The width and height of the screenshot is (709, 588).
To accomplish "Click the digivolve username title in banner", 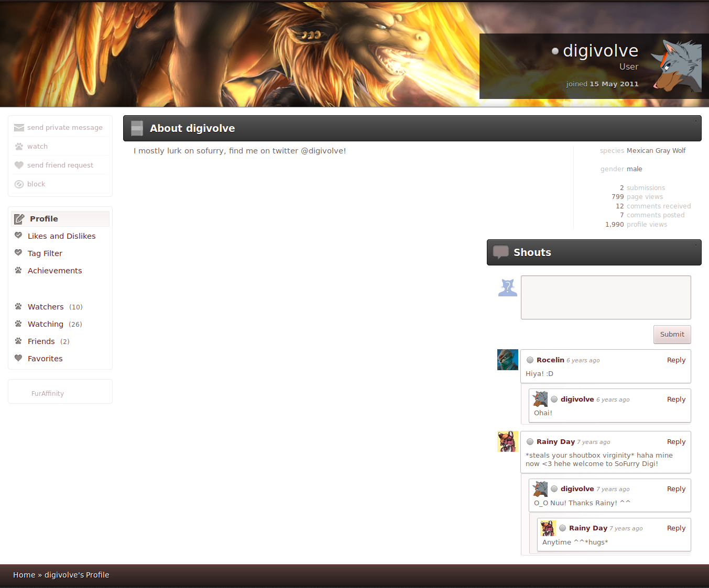I will [x=601, y=51].
